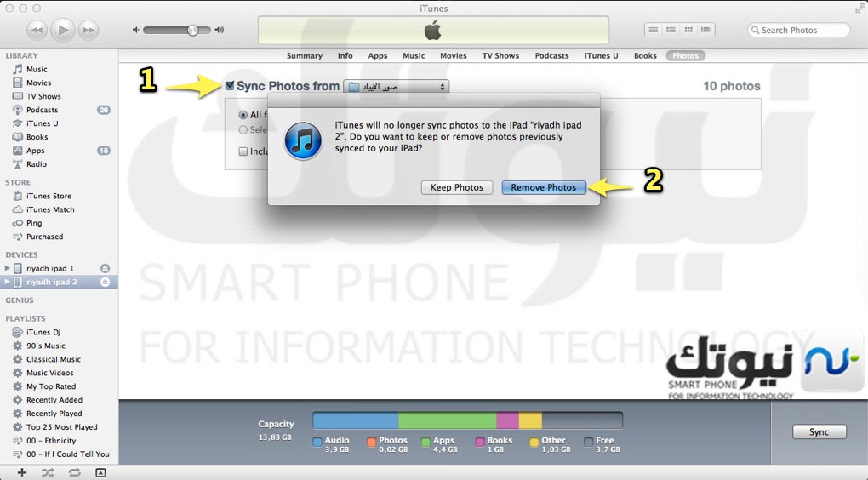The width and height of the screenshot is (868, 480).
Task: Select Apps in the Library sidebar
Action: pos(36,151)
